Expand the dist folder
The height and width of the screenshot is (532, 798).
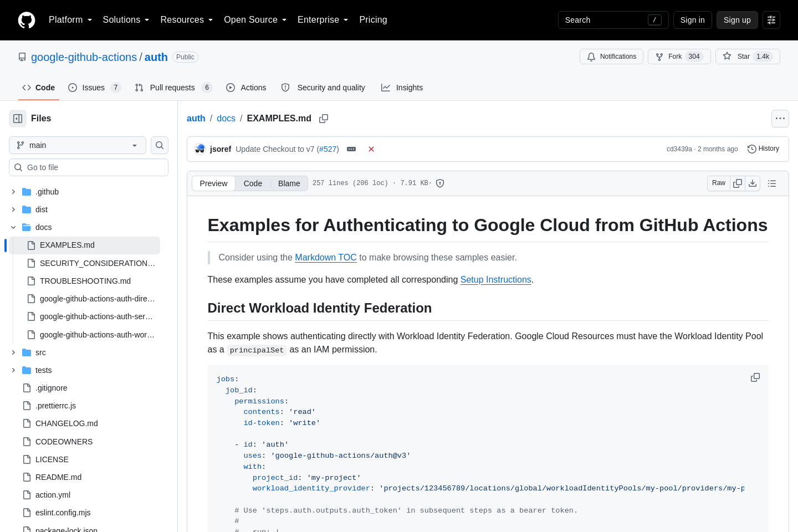coord(13,209)
